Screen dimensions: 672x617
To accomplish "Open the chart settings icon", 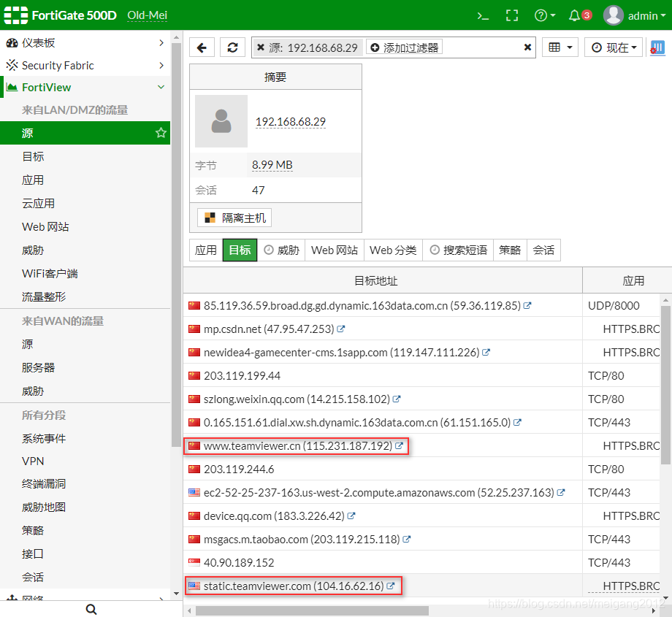I will tap(657, 47).
